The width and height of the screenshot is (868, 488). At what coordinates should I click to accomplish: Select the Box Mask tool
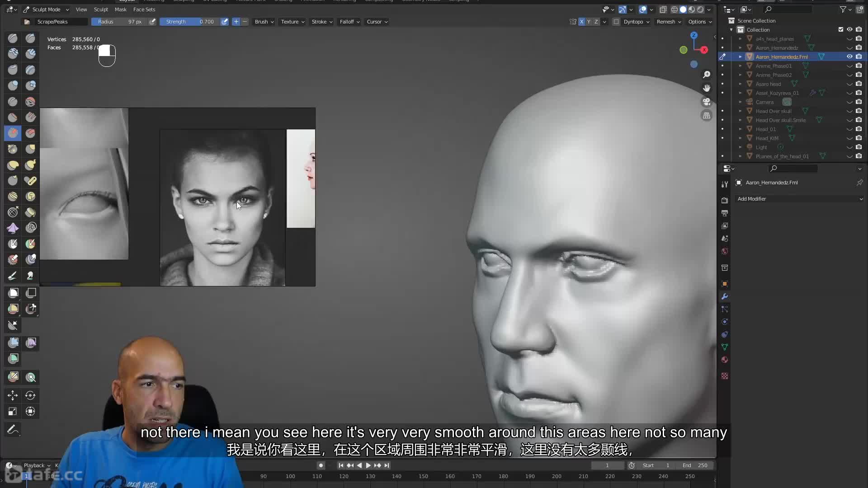coord(13,293)
